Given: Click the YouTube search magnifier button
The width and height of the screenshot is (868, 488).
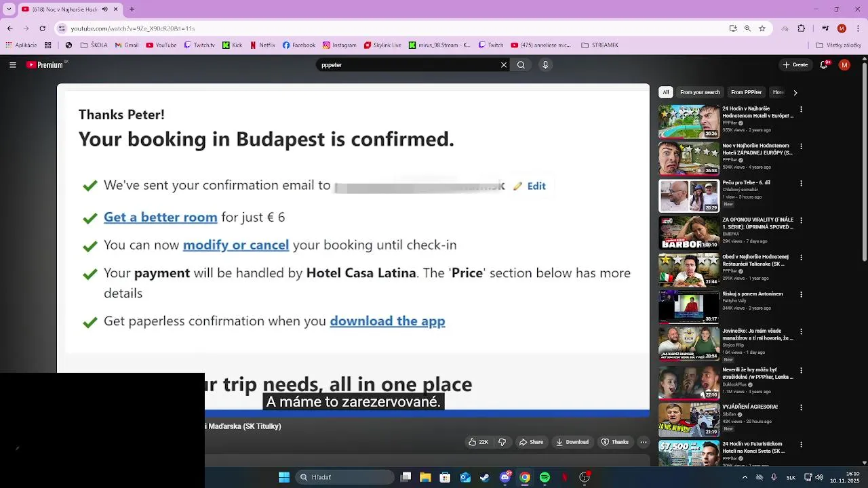Looking at the screenshot, I should [x=521, y=65].
